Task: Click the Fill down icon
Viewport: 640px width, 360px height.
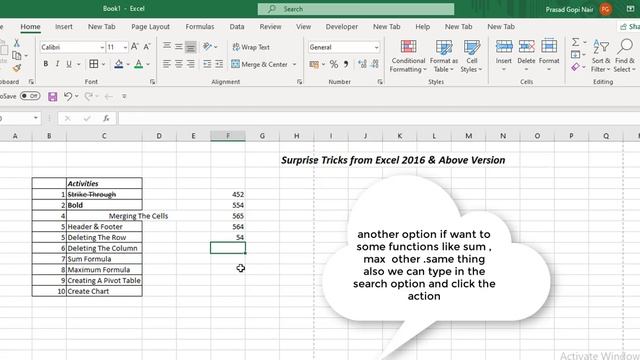Action: coord(576,54)
